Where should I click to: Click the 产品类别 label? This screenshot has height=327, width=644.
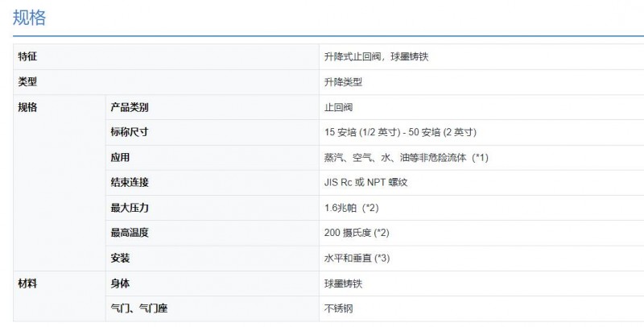130,107
